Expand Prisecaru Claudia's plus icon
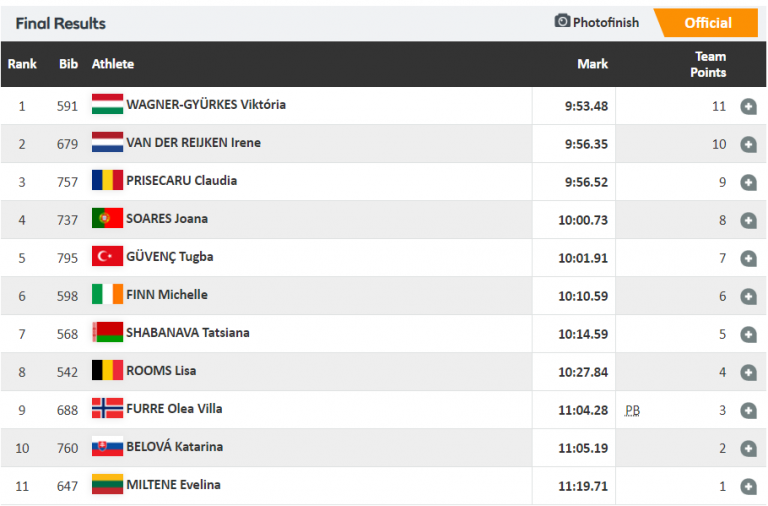Viewport: 768px width, 506px height. (x=748, y=182)
